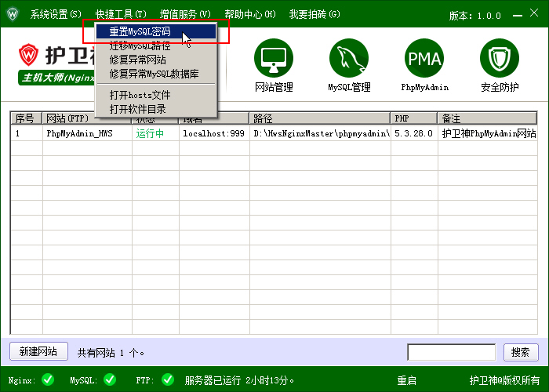Open the 系统设置(S) menu
The width and height of the screenshot is (549, 392).
(56, 14)
